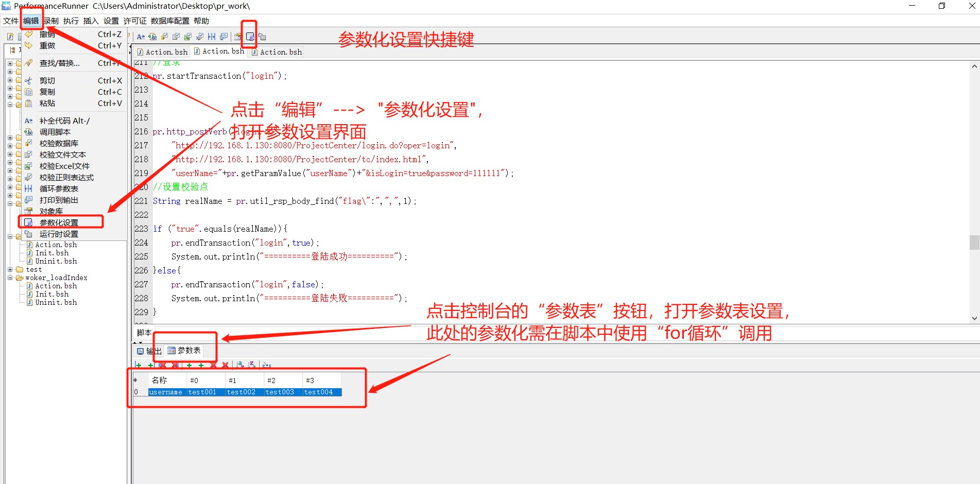
Task: Sort parameter table descending Z-A
Action: click(x=252, y=365)
